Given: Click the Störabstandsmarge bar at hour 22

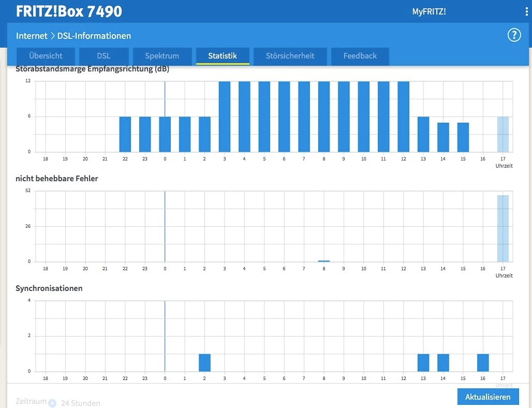Looking at the screenshot, I should [125, 135].
